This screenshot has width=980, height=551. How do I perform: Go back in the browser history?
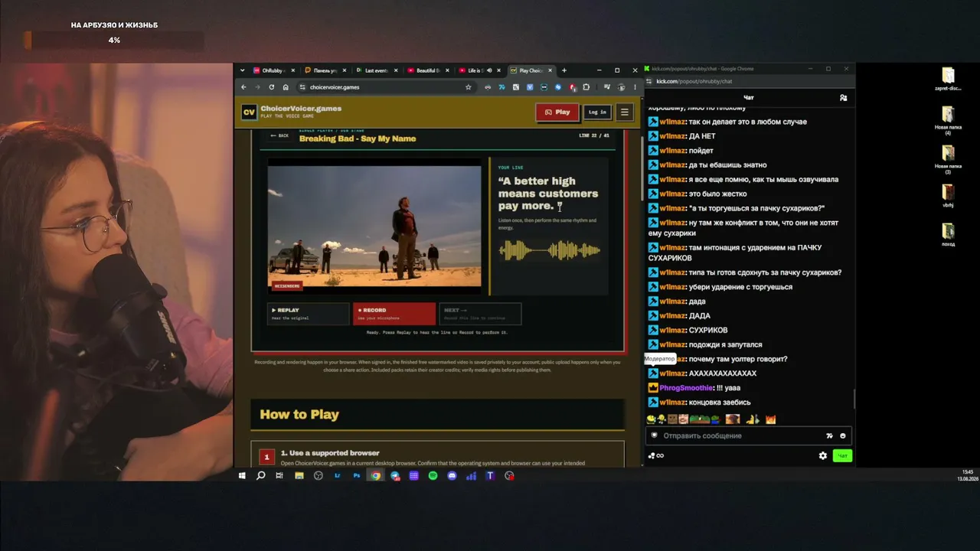click(243, 87)
